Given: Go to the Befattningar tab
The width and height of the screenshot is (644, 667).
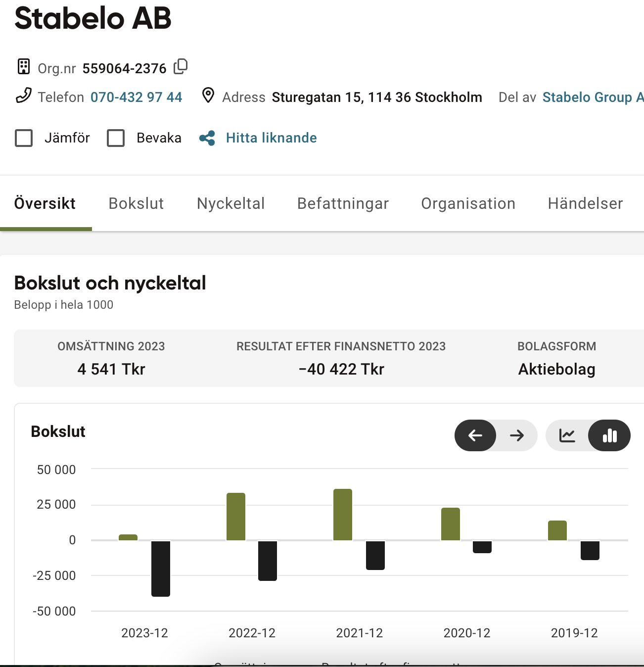Looking at the screenshot, I should click(343, 203).
